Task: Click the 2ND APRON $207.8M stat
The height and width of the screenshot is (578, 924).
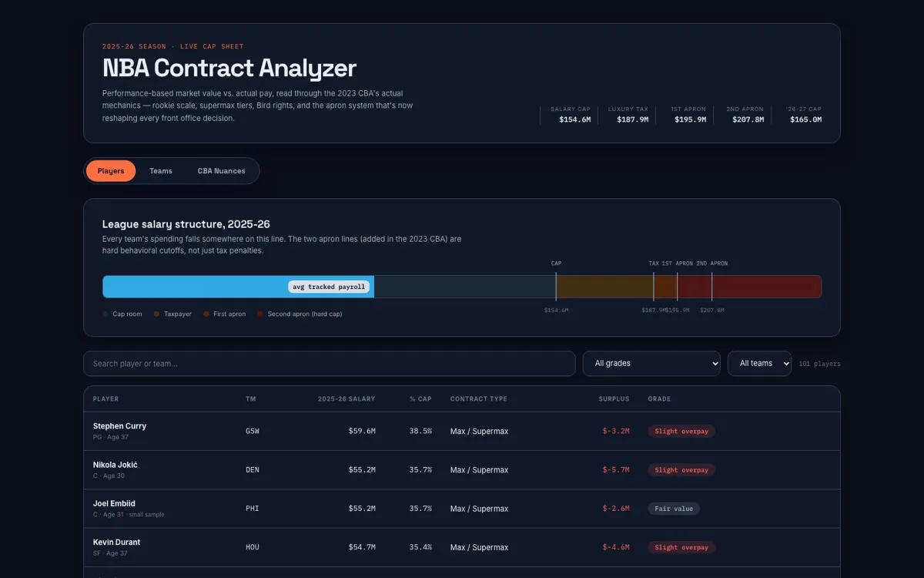Action: coord(745,115)
